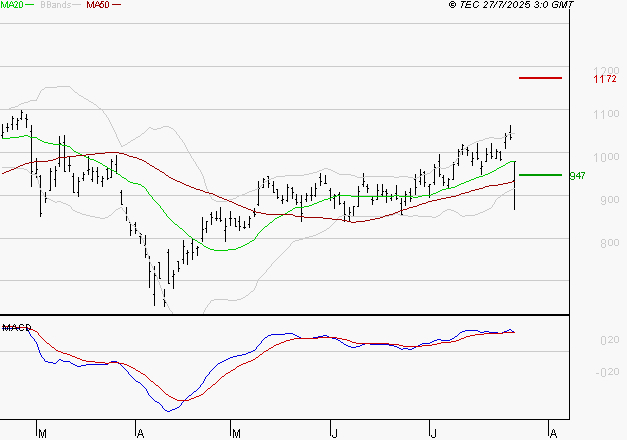This screenshot has width=627, height=440.
Task: Click the 800 price axis label
Action: (x=610, y=243)
